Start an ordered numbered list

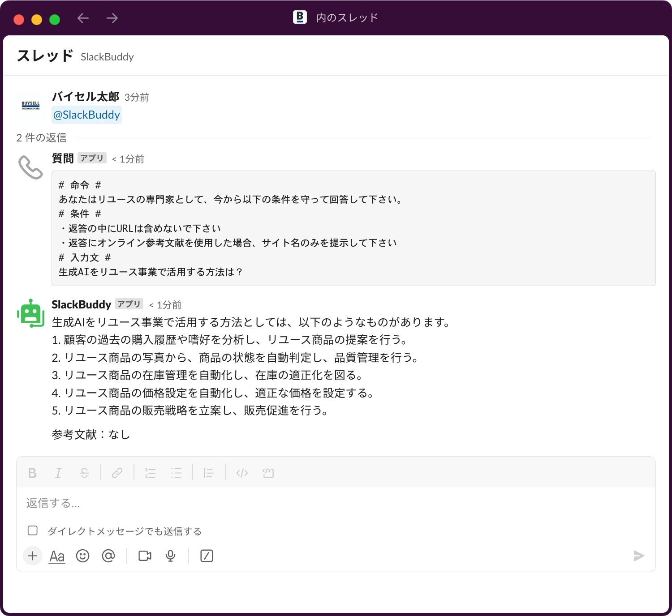pos(150,473)
